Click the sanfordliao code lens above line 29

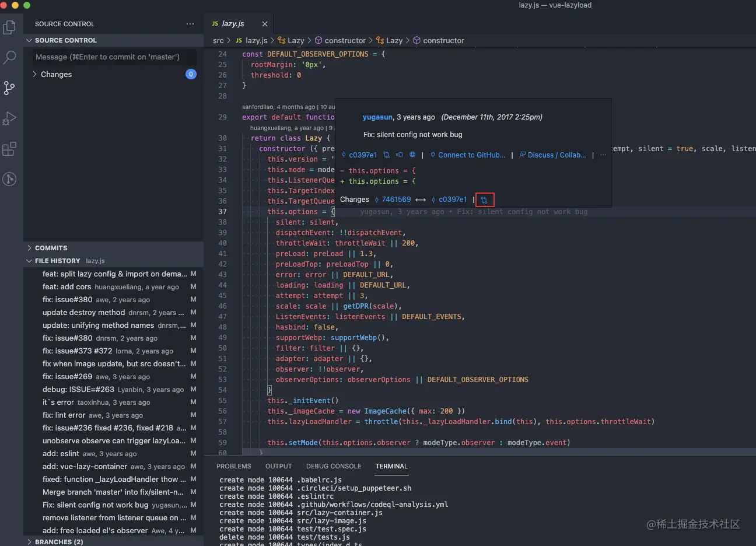288,107
